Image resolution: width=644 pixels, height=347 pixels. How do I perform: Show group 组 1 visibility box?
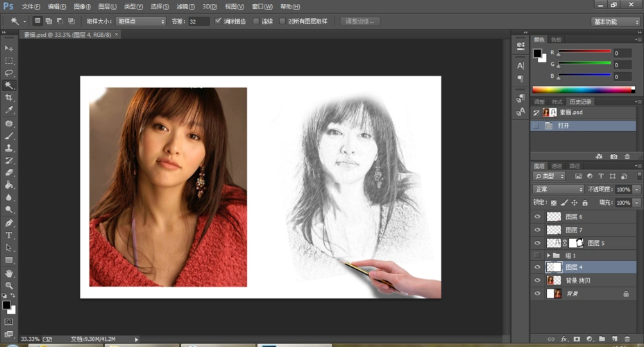tap(537, 255)
